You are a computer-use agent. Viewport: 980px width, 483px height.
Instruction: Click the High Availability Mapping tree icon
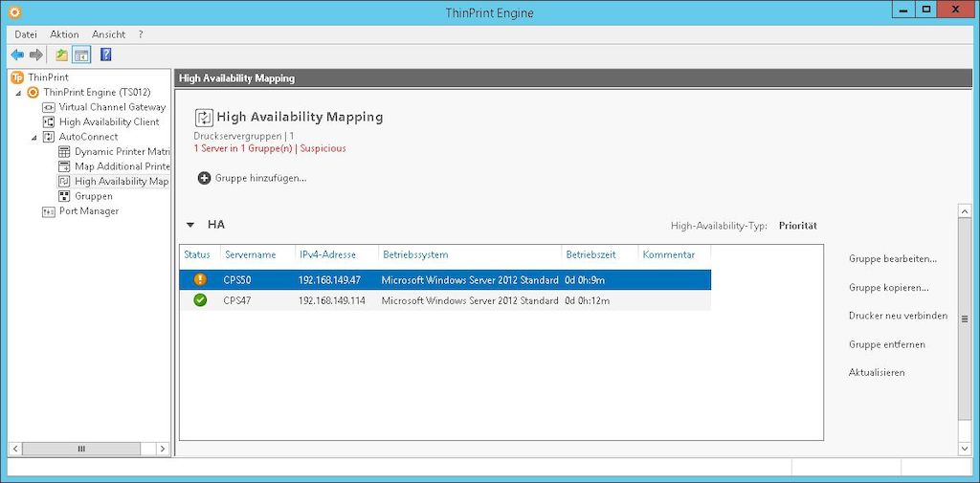(64, 181)
